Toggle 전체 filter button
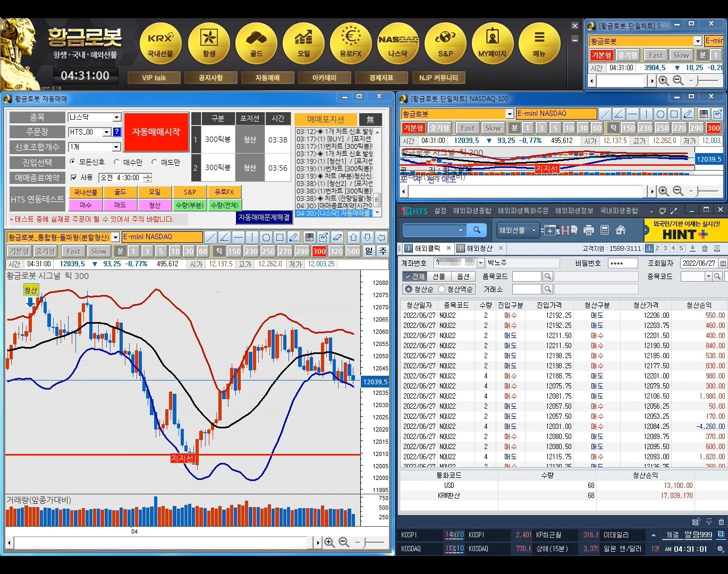Viewport: 728px width, 574px height. click(414, 276)
